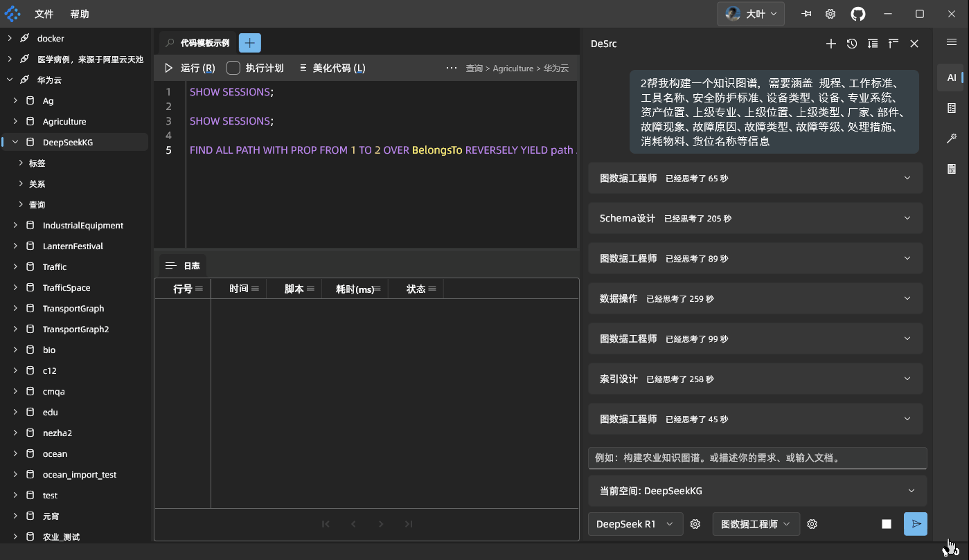The width and height of the screenshot is (969, 560).
Task: Open the document list sidebar icon below AI
Action: (952, 108)
